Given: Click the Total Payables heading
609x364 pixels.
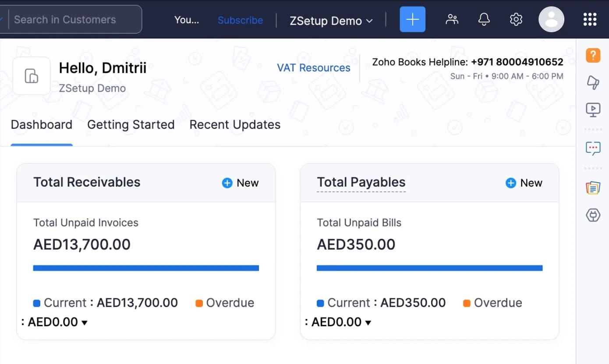Looking at the screenshot, I should [361, 182].
